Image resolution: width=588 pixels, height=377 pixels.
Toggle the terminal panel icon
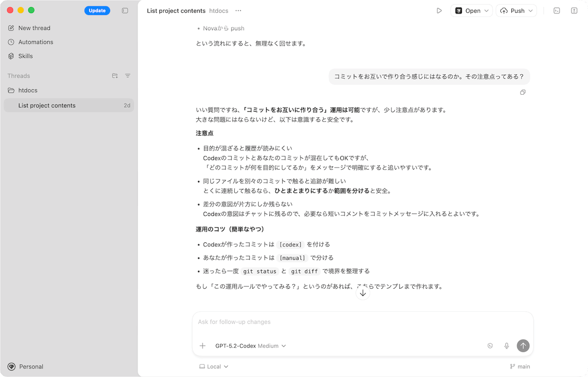557,10
